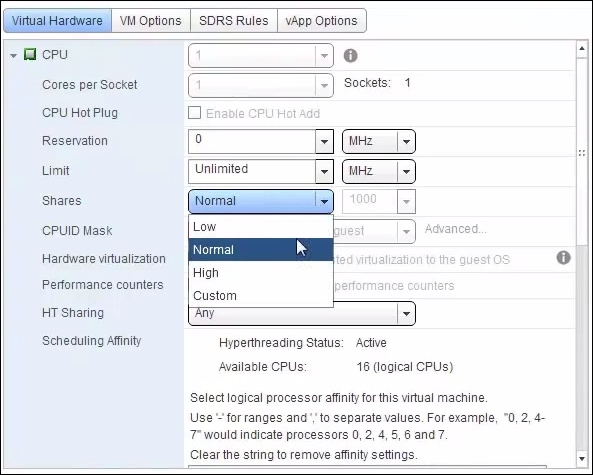This screenshot has height=475, width=593.
Task: Switch to the VM Options tab
Action: click(151, 20)
